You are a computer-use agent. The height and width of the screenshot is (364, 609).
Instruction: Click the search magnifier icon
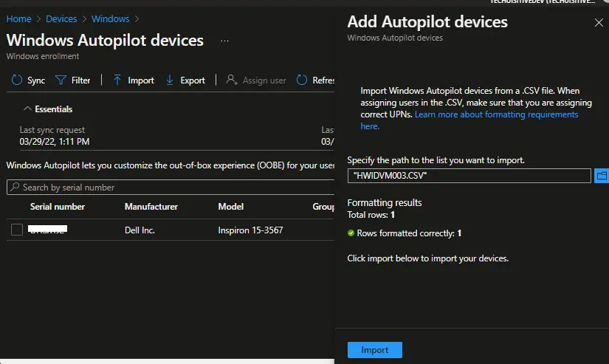15,188
